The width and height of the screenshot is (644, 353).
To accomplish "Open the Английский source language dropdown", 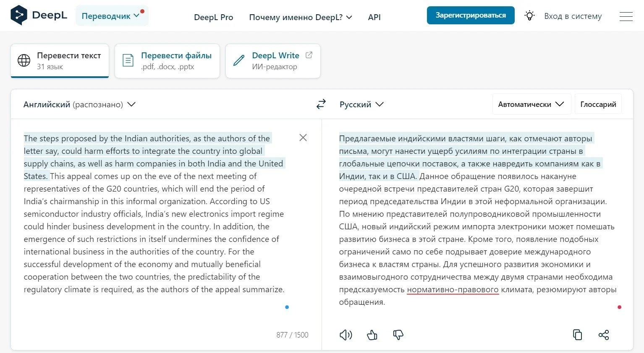I will [79, 104].
